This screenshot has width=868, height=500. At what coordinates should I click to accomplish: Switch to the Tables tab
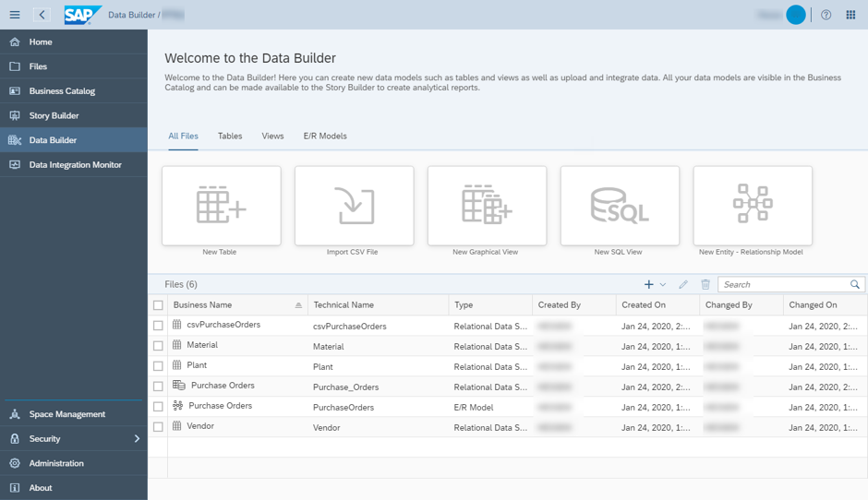click(230, 136)
